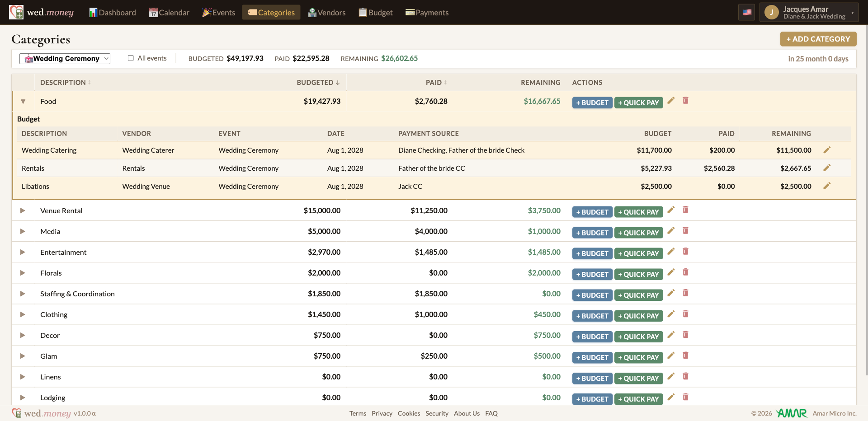Collapse the Food category row
The image size is (868, 421).
click(x=23, y=102)
